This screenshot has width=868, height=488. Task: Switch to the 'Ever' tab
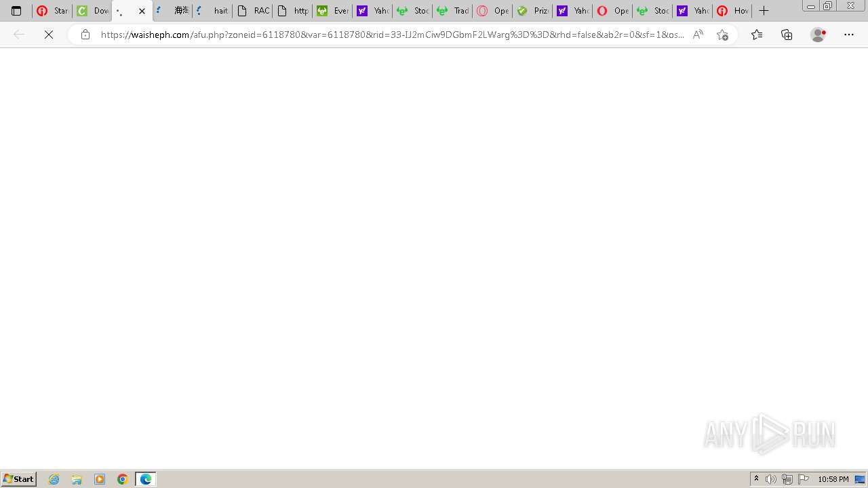click(332, 11)
